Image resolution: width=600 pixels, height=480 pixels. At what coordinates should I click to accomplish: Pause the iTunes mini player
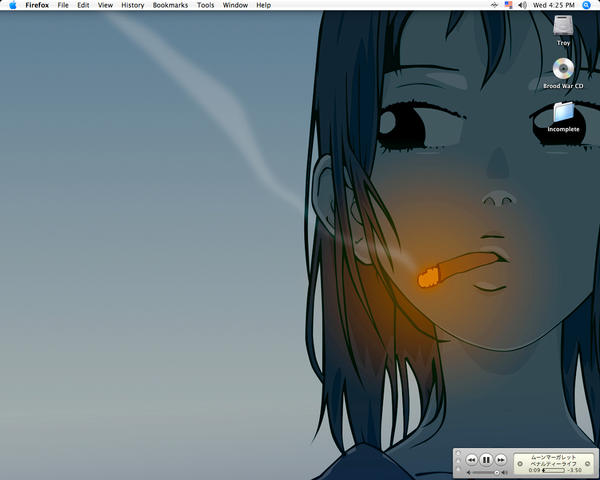(x=486, y=460)
